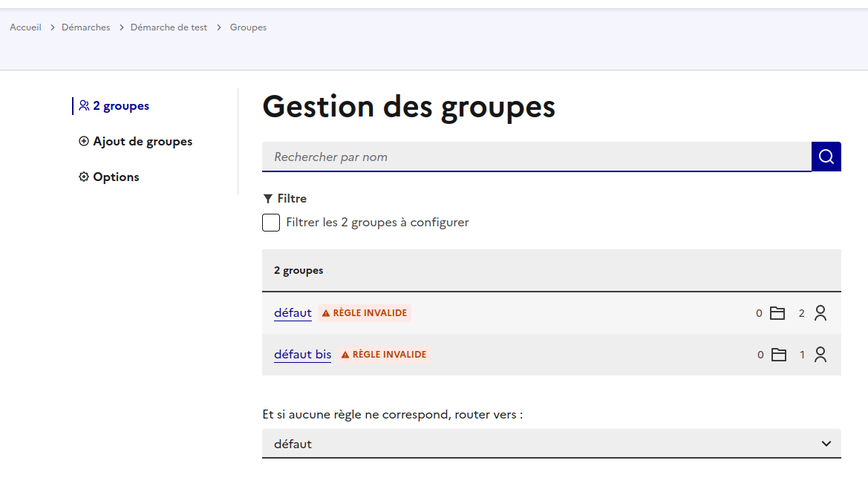Open the défaut group link
Viewport: 868px width, 489px height.
click(293, 313)
